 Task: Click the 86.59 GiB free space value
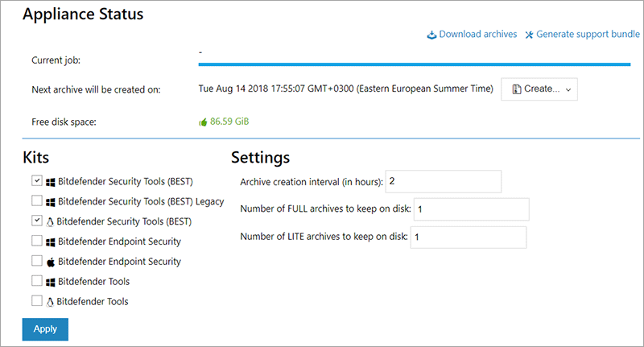point(229,122)
